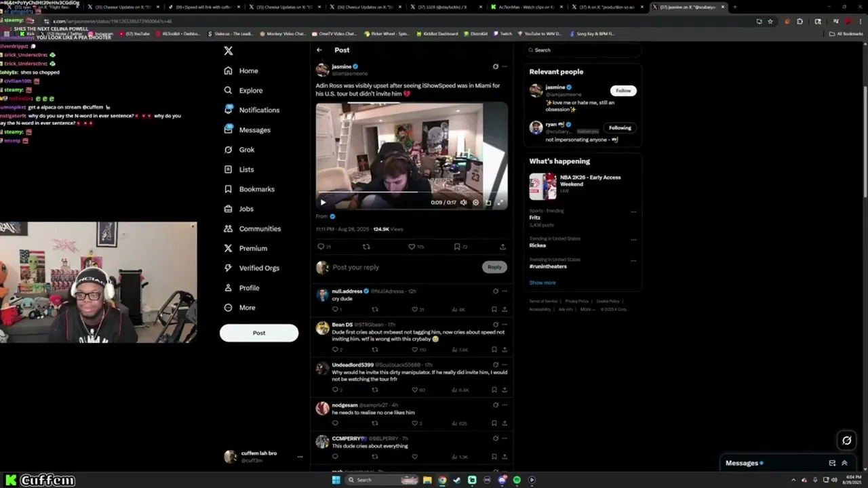Follow jasmine in Relevant people

(x=623, y=91)
